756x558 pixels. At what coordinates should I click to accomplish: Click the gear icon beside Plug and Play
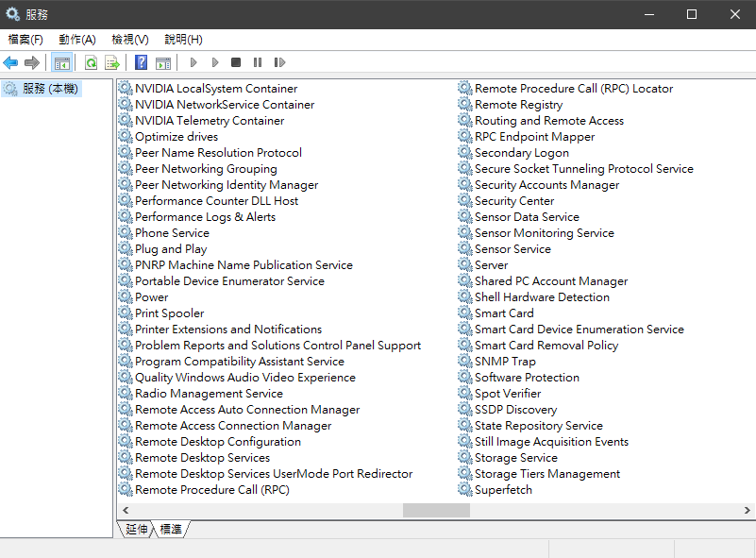126,249
